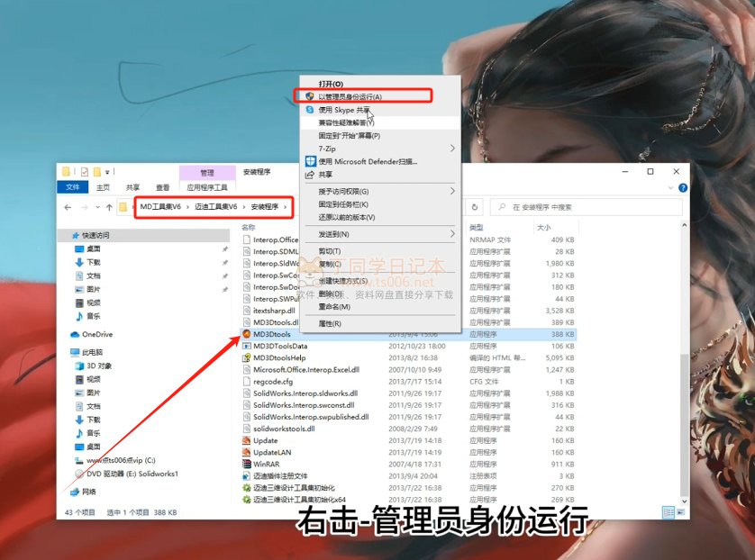
Task: Choose 兼容性疑难解答 menu entry
Action: (380, 122)
